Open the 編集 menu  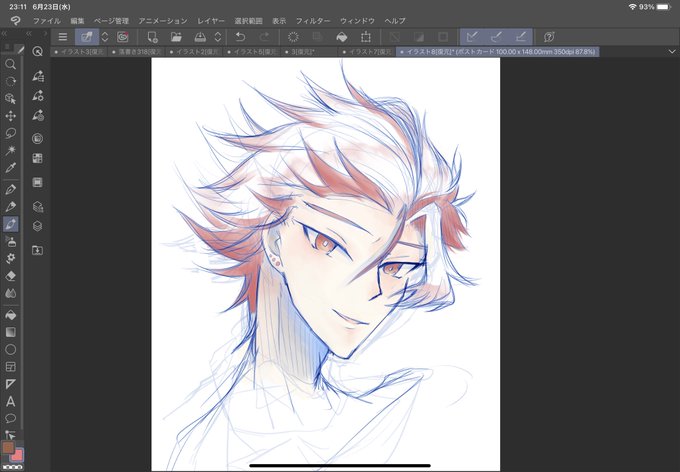77,21
